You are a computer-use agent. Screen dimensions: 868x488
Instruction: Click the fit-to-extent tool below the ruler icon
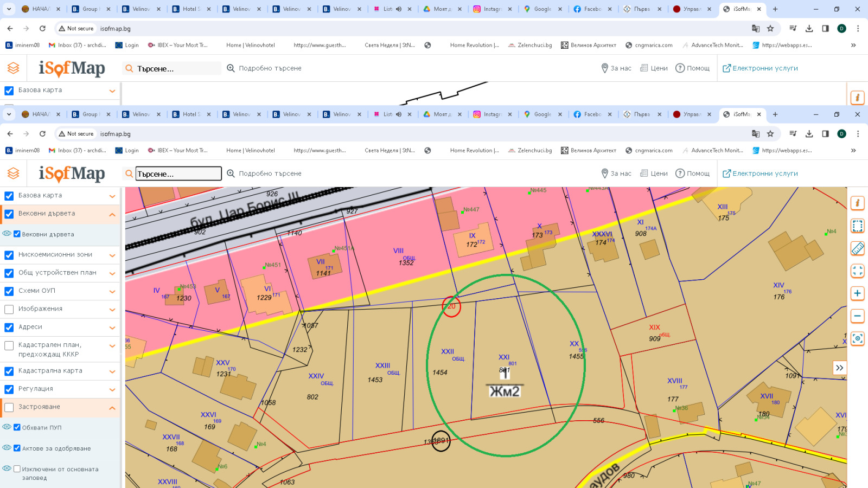coord(857,271)
